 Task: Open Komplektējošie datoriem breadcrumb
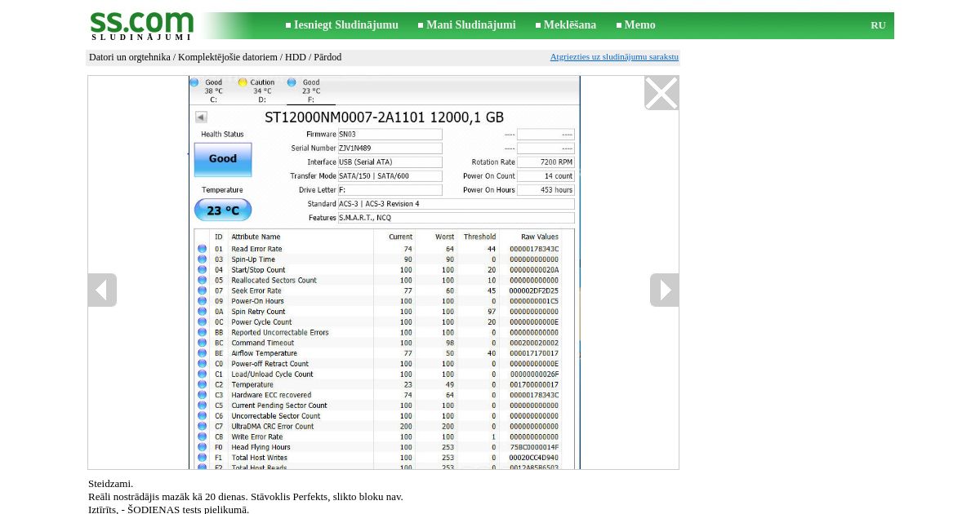(228, 57)
